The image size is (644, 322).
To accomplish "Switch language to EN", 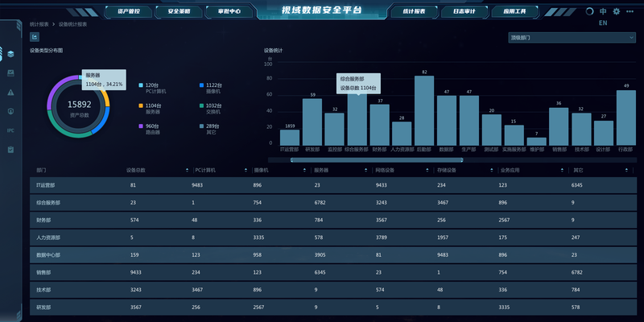I will pos(603,23).
